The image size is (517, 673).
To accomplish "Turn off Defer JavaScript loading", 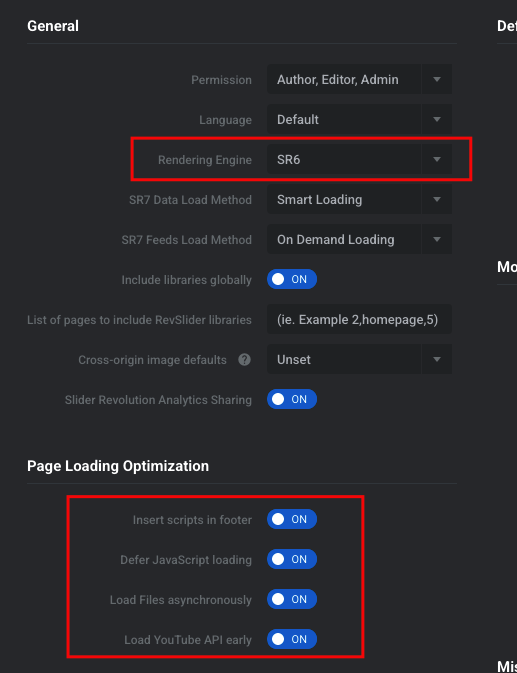I will 292,559.
